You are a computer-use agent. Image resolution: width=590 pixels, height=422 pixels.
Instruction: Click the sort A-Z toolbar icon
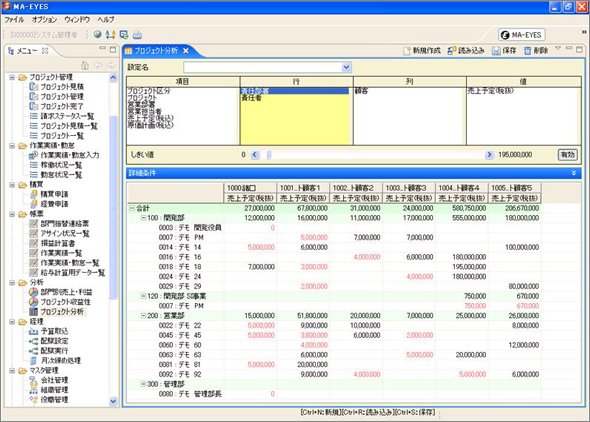(x=110, y=35)
